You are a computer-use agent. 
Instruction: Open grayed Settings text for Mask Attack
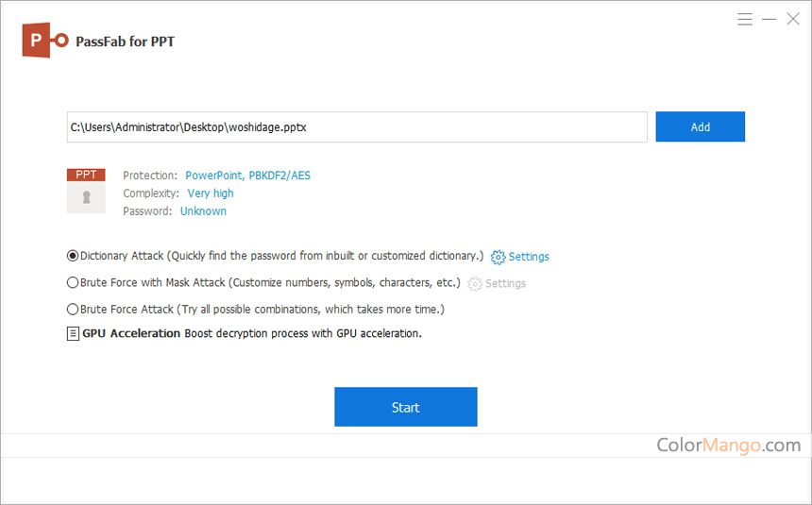pos(505,283)
